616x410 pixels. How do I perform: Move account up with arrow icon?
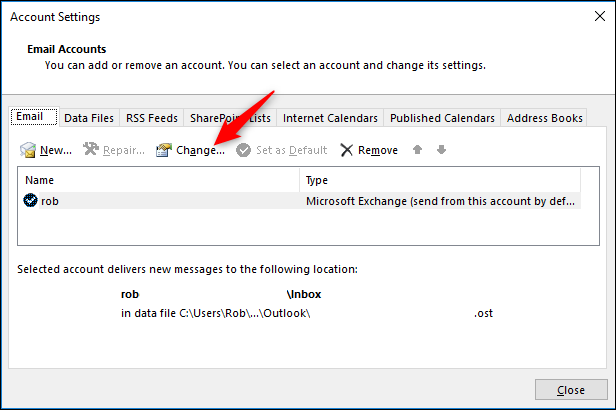(x=419, y=150)
